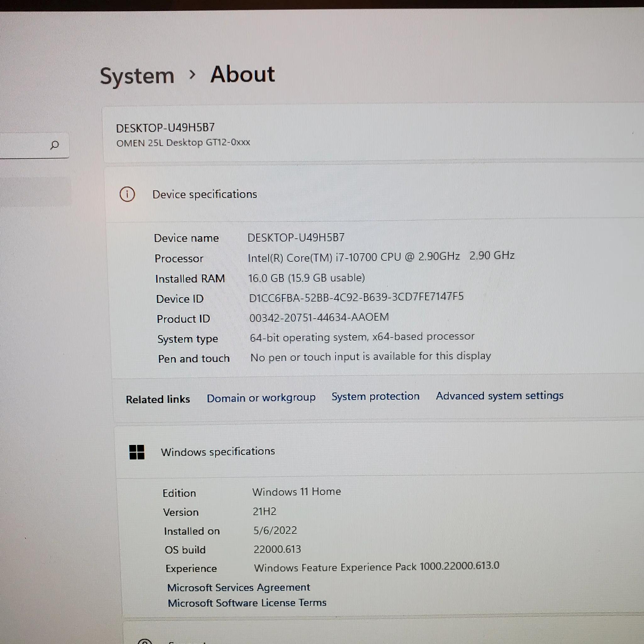Click the Product ID label

pyautogui.click(x=183, y=319)
